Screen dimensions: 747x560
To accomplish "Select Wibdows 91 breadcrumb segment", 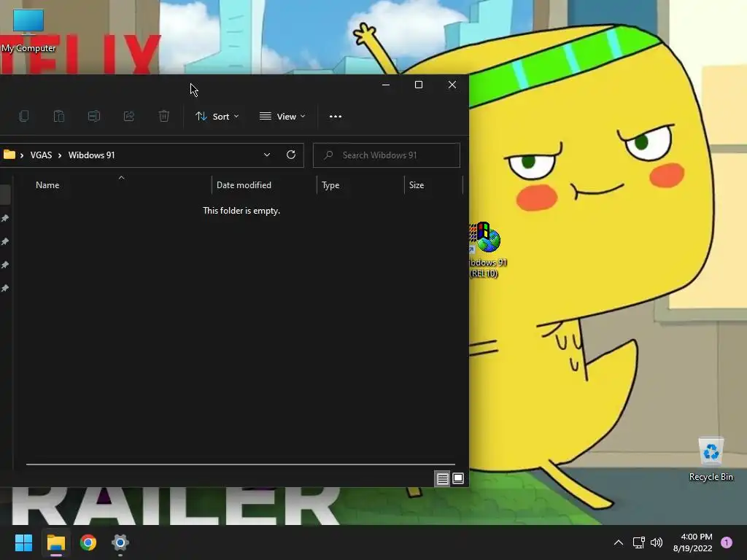I will tap(91, 155).
